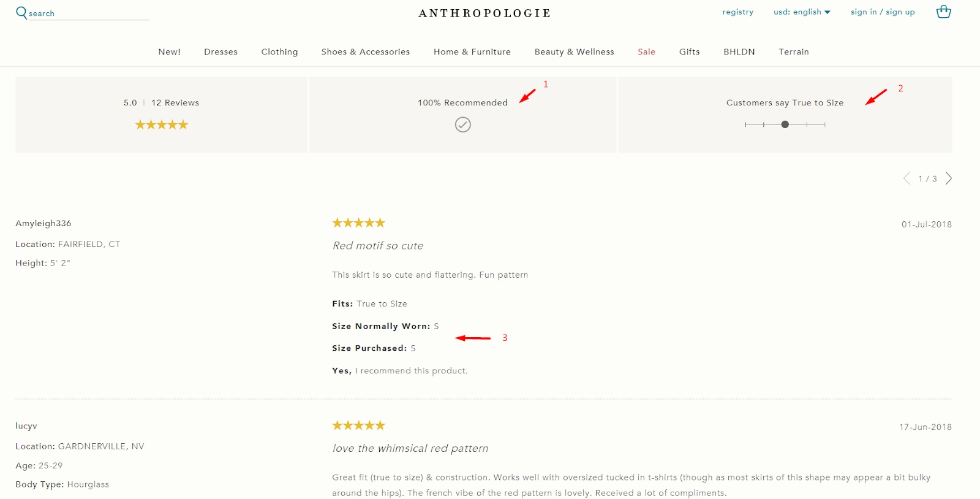980x499 pixels.
Task: Open the usd: english dropdown
Action: tap(802, 12)
